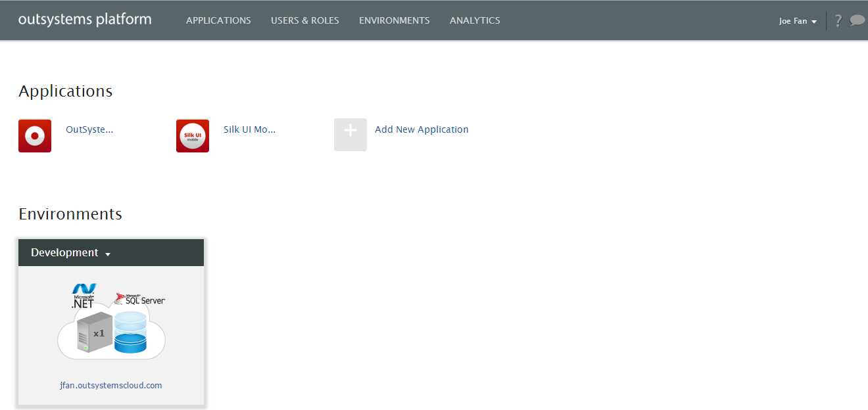Open the Applications menu
Viewport: 868px width, 410px height.
(218, 20)
